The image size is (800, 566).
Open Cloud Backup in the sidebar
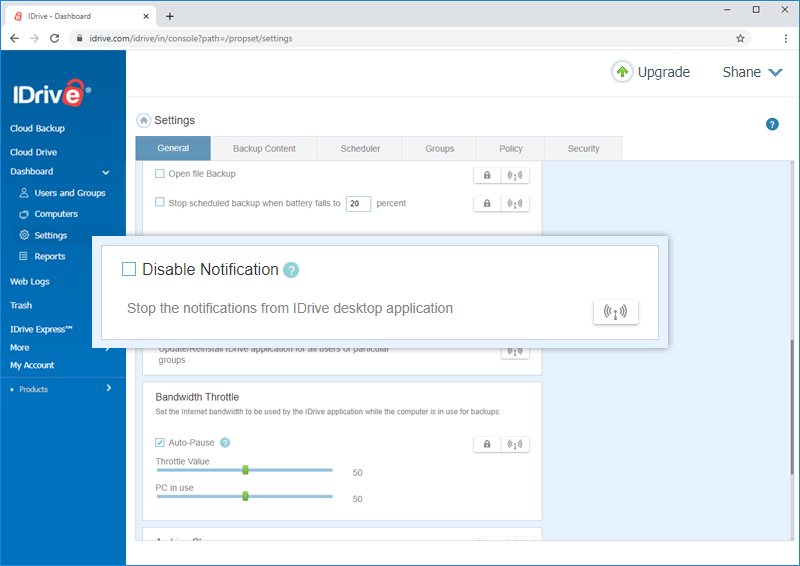tap(37, 129)
